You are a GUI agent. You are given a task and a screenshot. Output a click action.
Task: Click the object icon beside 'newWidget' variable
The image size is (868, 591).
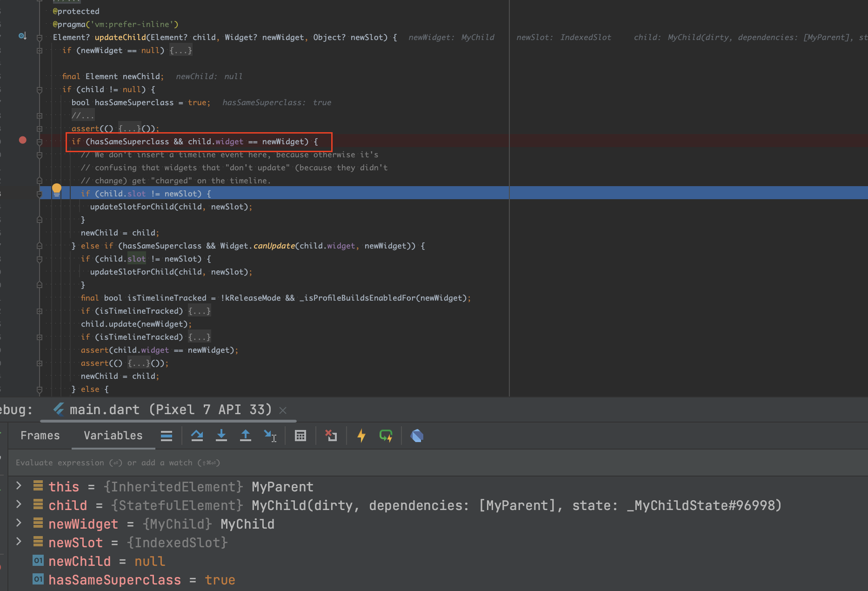(38, 523)
